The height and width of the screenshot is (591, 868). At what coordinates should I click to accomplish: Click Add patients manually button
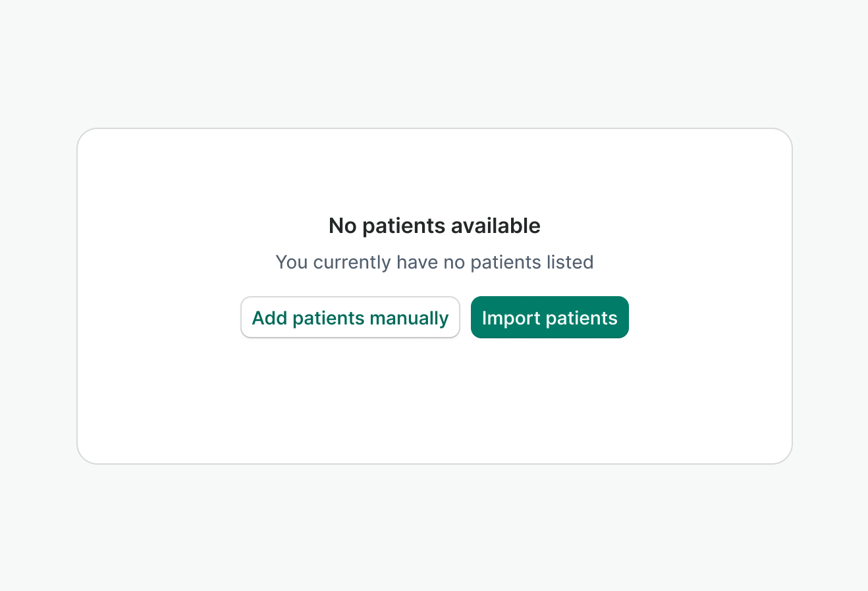pos(350,317)
